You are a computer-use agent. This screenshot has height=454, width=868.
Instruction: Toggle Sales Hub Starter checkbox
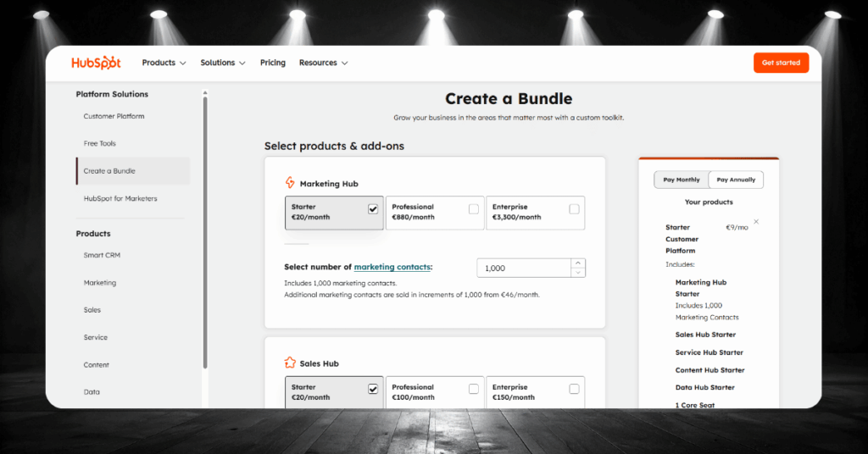coord(373,390)
